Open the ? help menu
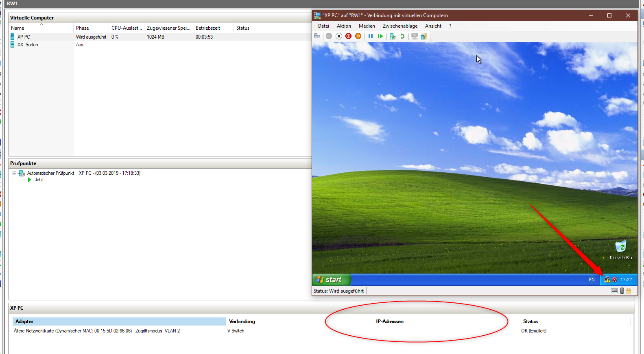 [450, 26]
